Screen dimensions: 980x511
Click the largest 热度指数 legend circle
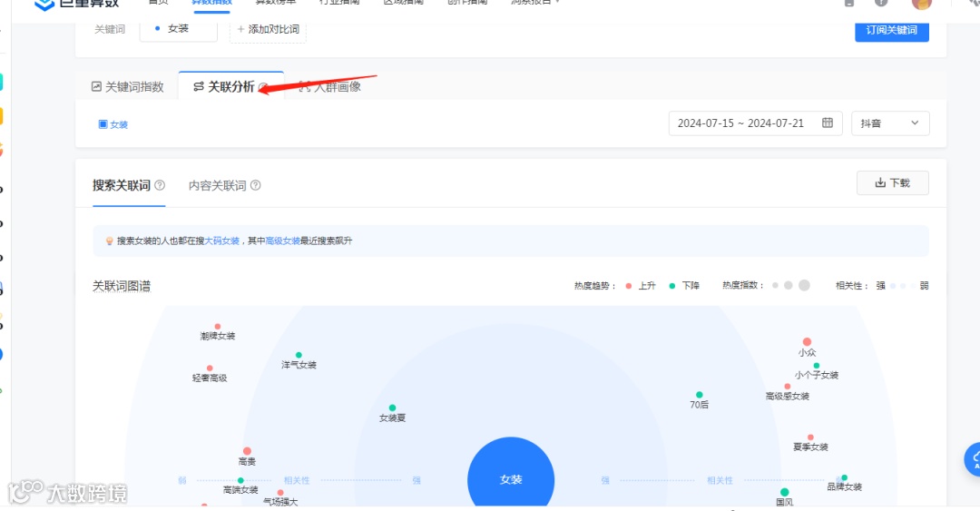(x=804, y=285)
